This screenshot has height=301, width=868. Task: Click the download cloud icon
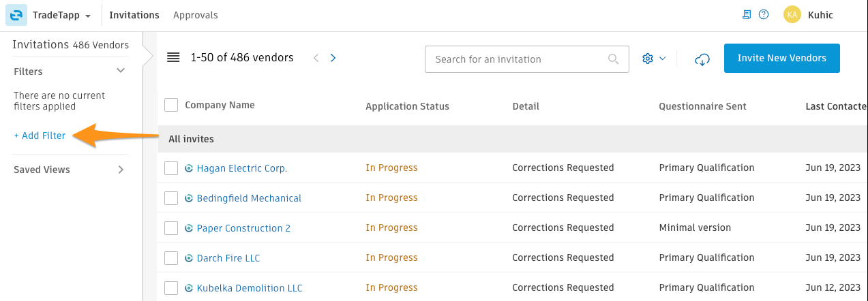(x=702, y=59)
